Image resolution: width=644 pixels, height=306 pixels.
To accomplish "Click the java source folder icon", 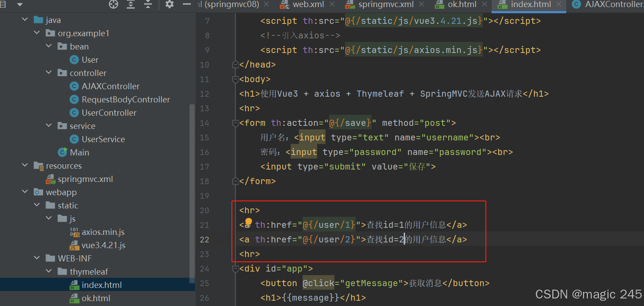I will [x=38, y=20].
